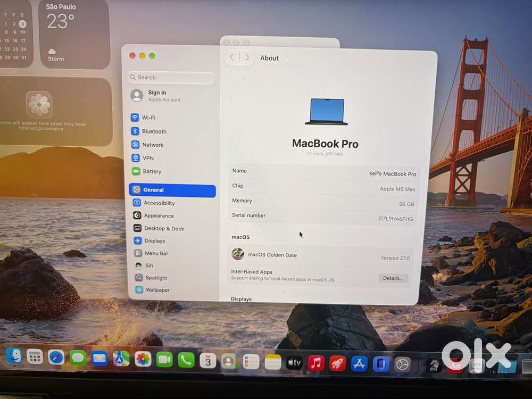Open iPhone Mirroring from the Dock
Viewport: 532px width, 399px height.
(381, 365)
